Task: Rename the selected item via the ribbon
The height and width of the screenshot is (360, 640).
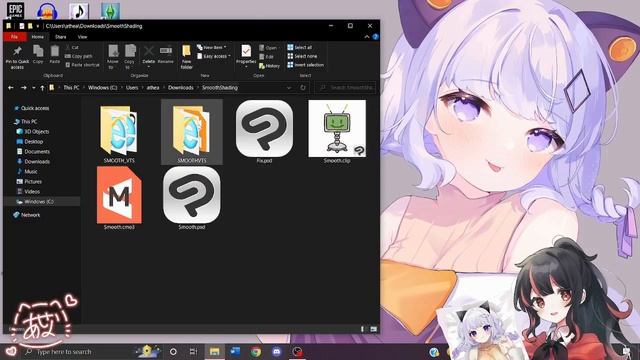Action: [166, 55]
